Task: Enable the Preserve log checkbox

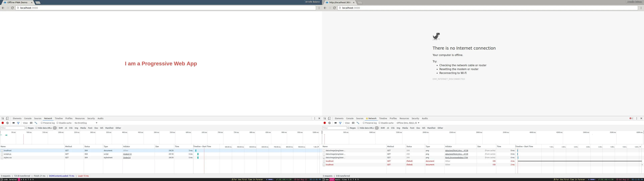Action: 41,123
